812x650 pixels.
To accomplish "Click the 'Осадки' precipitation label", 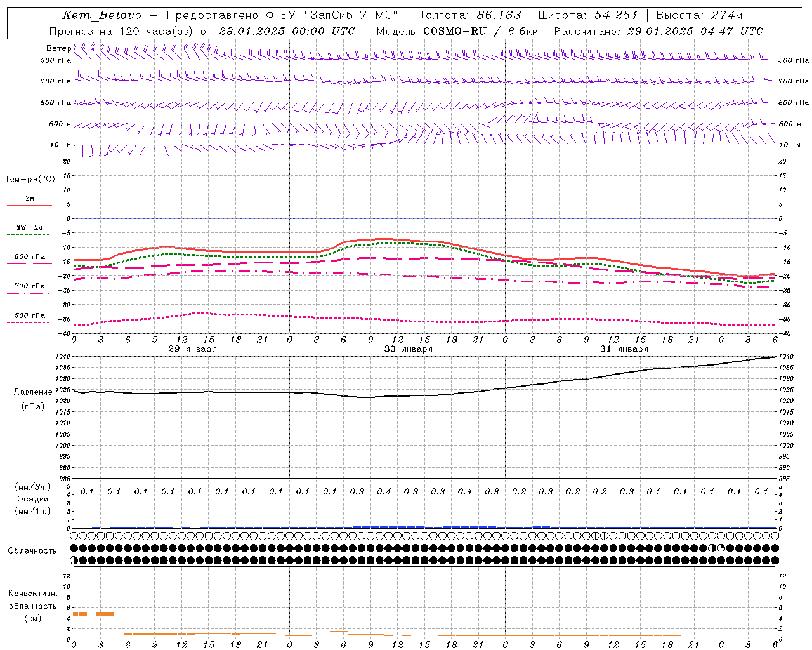I will [x=33, y=499].
